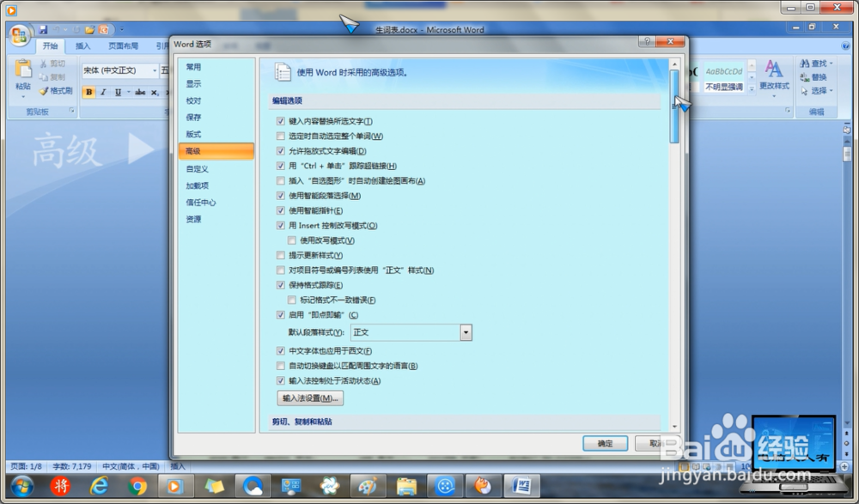This screenshot has width=859, height=504.
Task: Select 版式 category in Word Options
Action: (216, 134)
